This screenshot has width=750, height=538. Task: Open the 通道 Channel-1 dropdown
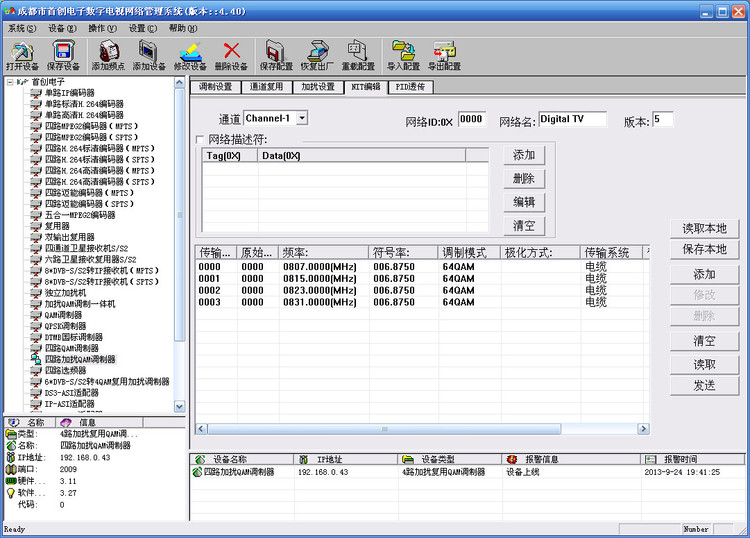tap(302, 118)
